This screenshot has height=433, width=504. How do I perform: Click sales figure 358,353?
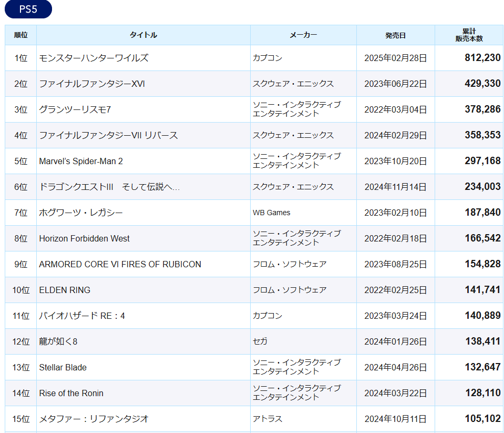click(x=482, y=135)
